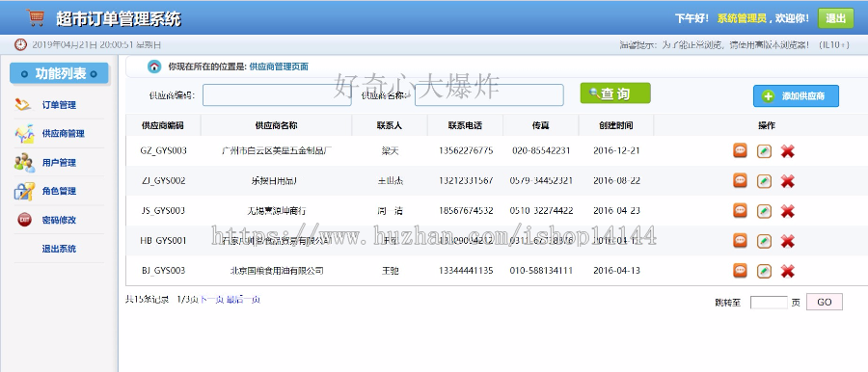The height and width of the screenshot is (372, 868).
Task: Click the 供应商管理 sidebar icon
Action: tap(24, 133)
